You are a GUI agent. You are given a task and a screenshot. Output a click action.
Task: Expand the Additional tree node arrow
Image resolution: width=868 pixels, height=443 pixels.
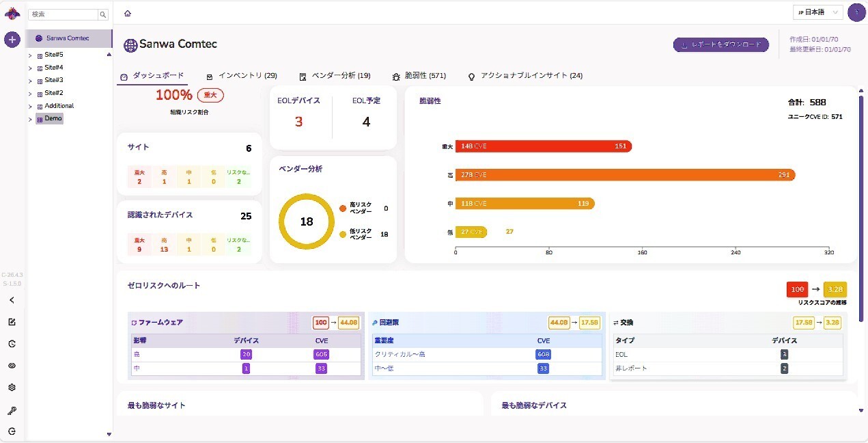pos(30,107)
